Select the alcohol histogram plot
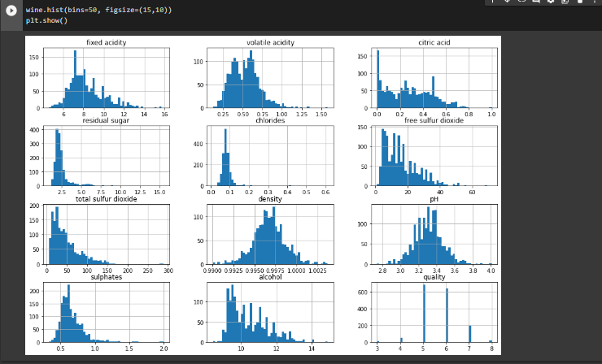 (270, 313)
